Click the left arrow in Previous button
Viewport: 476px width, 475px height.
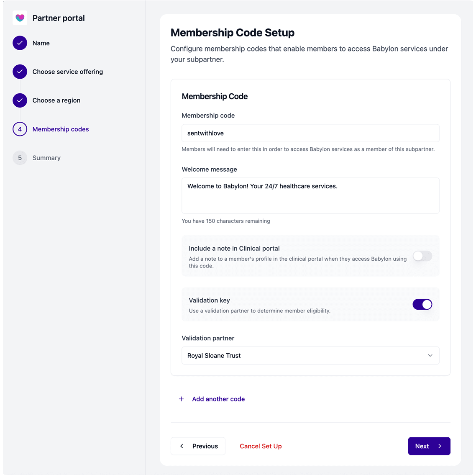click(x=182, y=446)
